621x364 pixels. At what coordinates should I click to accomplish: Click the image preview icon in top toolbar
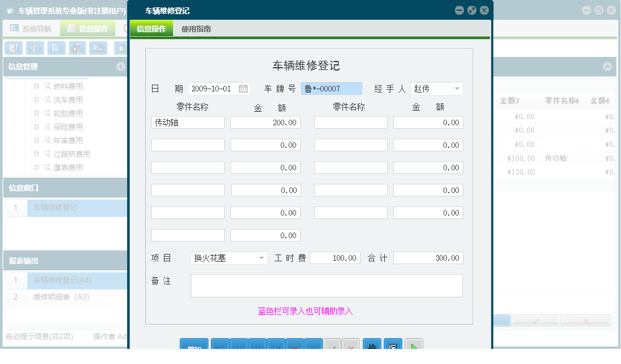point(99,48)
